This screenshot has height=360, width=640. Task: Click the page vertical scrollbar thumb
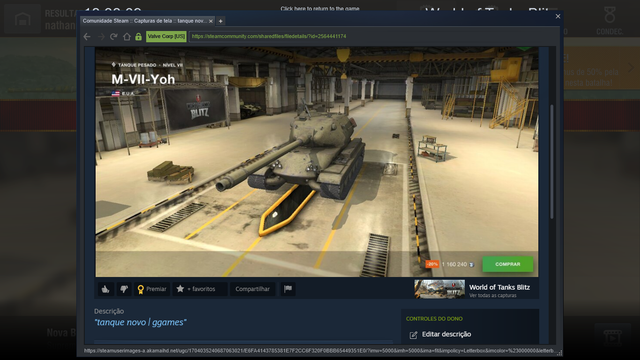pyautogui.click(x=552, y=162)
